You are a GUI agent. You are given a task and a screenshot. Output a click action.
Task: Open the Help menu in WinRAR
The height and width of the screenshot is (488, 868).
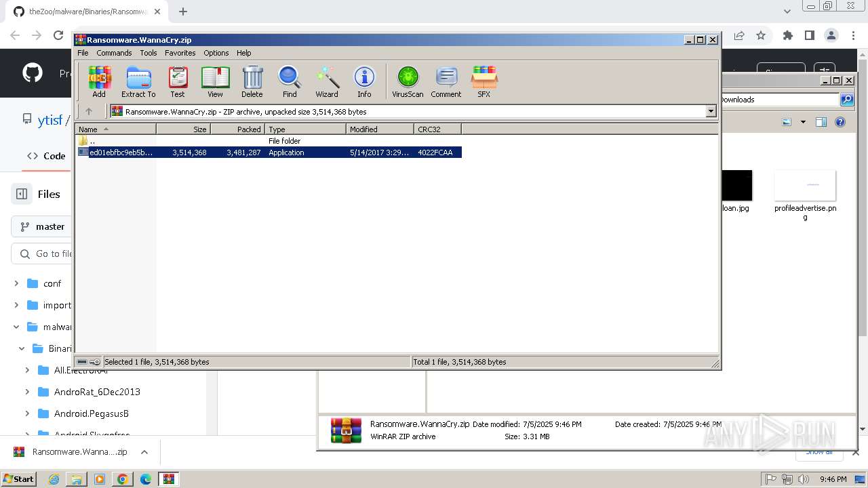pos(244,53)
